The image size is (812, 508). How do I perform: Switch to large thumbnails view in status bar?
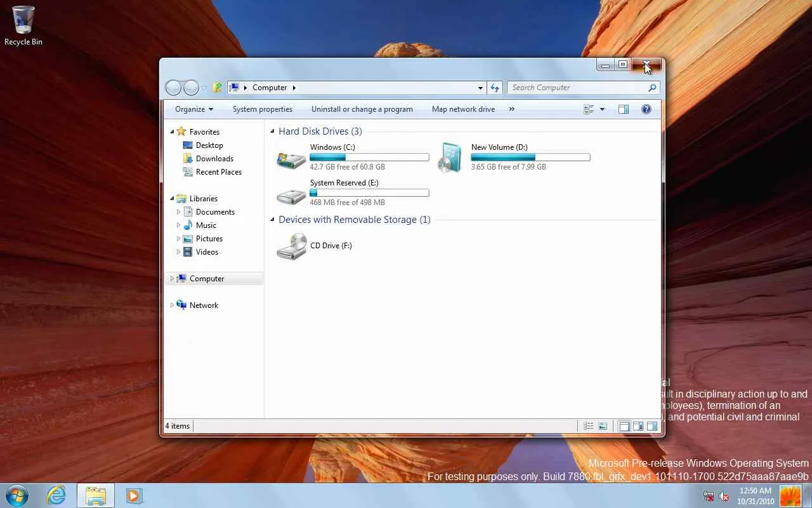pos(603,426)
